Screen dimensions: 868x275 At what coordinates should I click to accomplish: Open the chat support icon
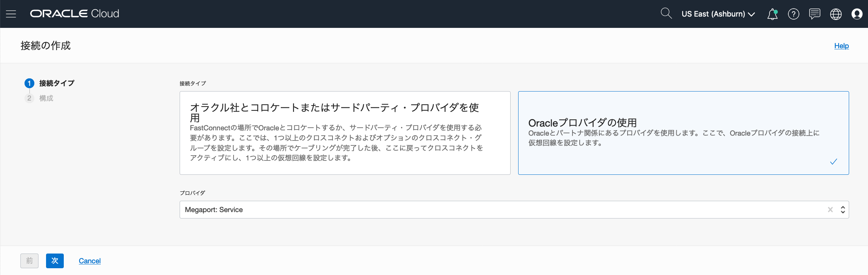(x=815, y=14)
